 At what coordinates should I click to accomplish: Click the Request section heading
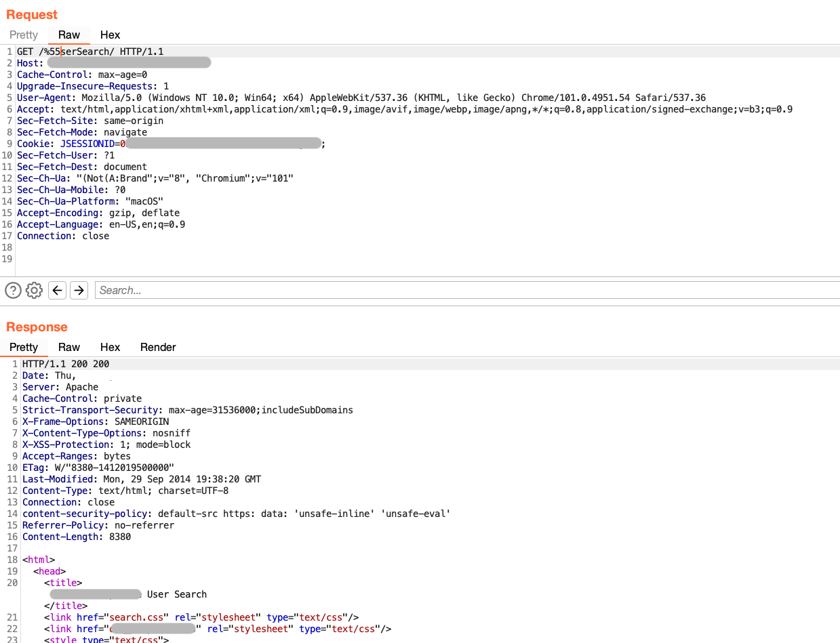31,14
